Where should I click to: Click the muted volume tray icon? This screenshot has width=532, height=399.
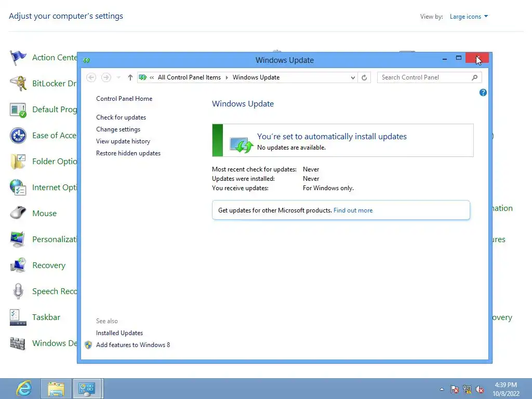480,389
